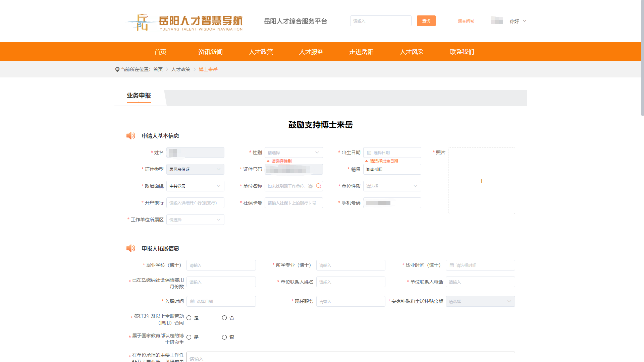Click the orange 查询 button
Screen dimensions: 644x362
coord(426,21)
